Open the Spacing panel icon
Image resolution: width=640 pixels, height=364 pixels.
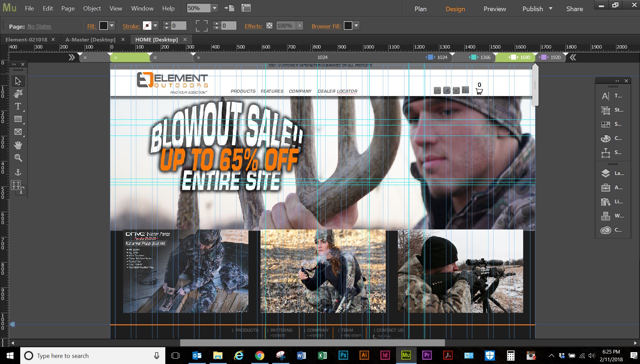point(606,153)
